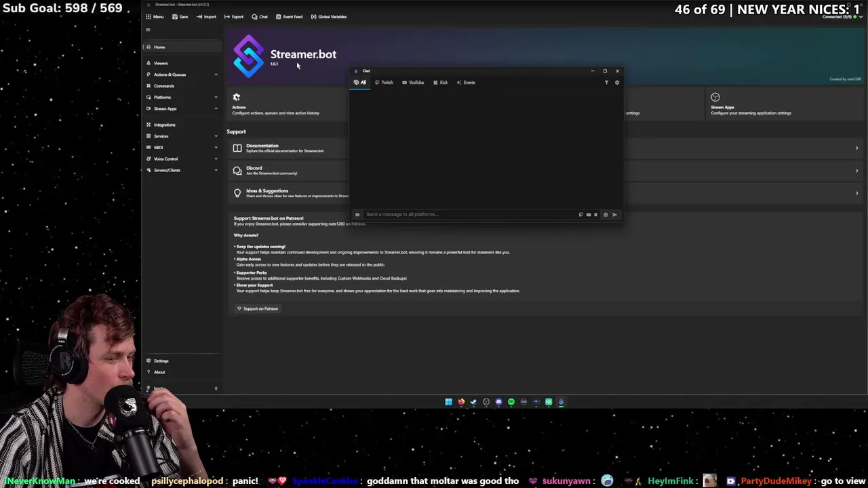Toggle YouTube platform in chat input

click(589, 215)
